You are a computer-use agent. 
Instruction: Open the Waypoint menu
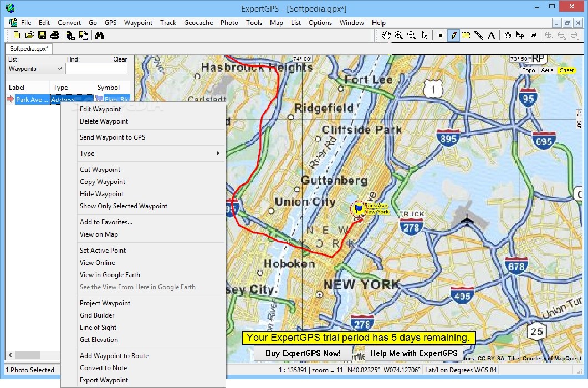(138, 23)
